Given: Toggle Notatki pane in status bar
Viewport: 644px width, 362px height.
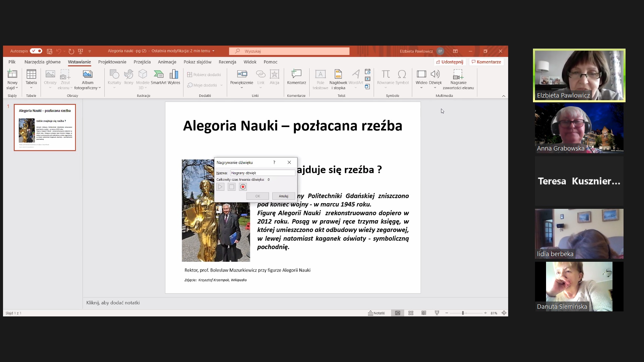Looking at the screenshot, I should click(376, 313).
